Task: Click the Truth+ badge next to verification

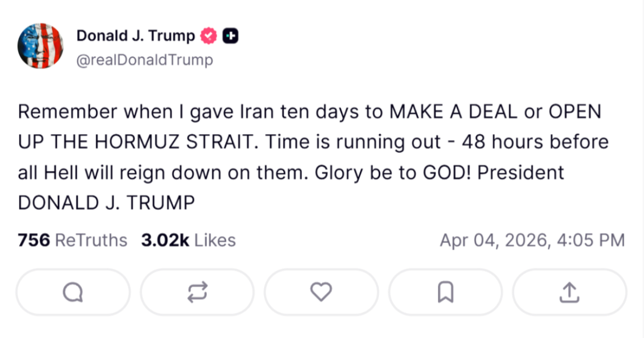Action: [x=231, y=35]
